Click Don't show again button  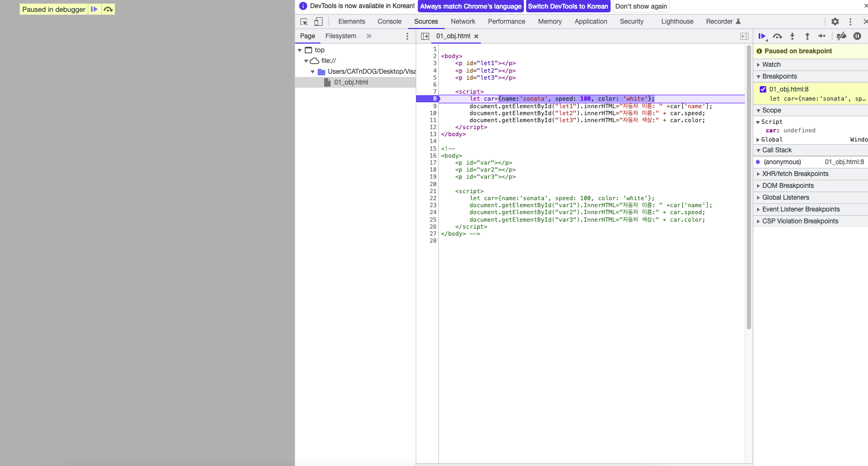point(641,6)
